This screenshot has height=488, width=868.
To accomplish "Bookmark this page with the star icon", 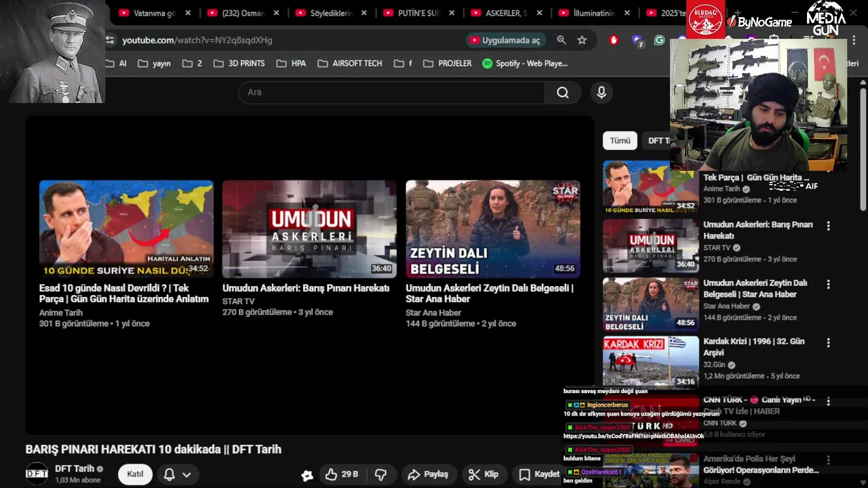I will 582,40.
